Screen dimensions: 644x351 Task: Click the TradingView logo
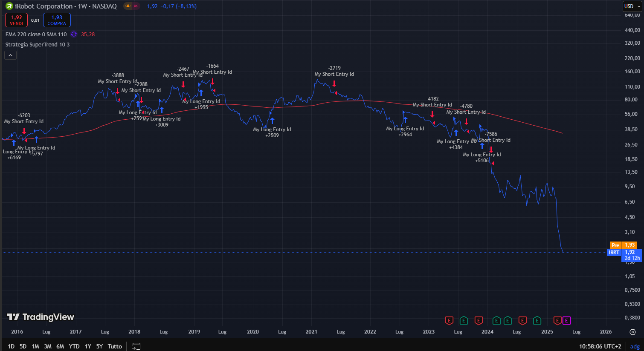coord(41,317)
